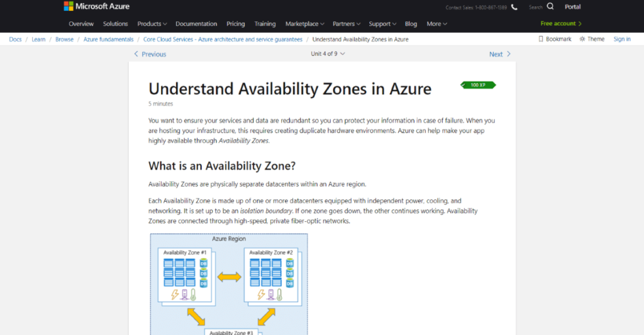This screenshot has height=335, width=644.
Task: Click the Availability Zone #1 box in diagram
Action: pos(185,275)
